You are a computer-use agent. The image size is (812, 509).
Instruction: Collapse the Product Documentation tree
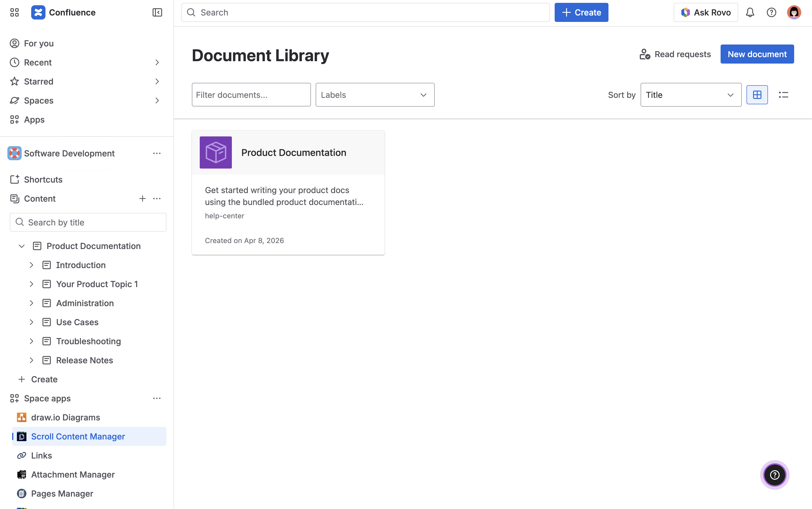(x=21, y=246)
